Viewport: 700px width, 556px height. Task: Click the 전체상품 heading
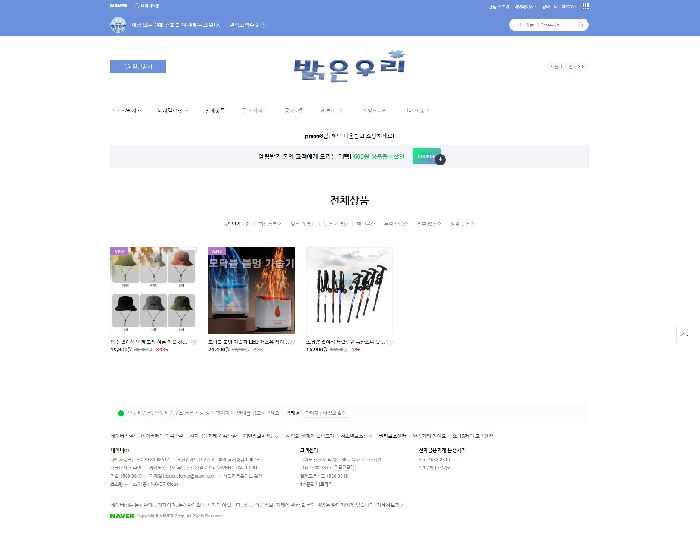[350, 200]
